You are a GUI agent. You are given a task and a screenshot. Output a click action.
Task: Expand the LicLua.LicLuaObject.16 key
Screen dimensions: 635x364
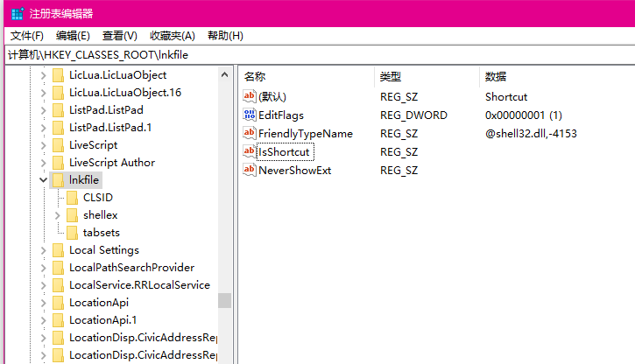click(x=43, y=93)
